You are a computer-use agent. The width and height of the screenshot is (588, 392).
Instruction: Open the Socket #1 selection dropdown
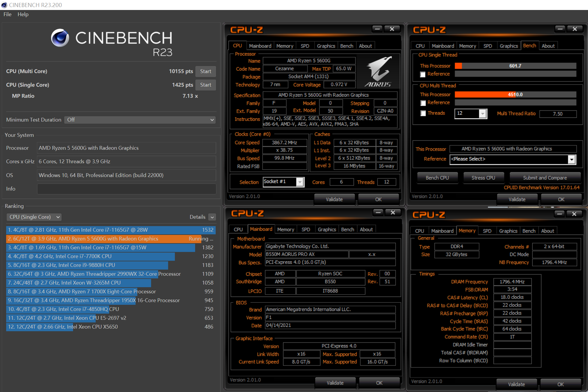pos(300,182)
